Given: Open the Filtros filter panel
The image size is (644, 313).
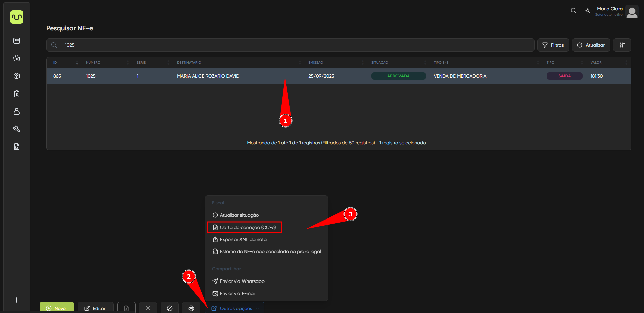Looking at the screenshot, I should pyautogui.click(x=553, y=45).
